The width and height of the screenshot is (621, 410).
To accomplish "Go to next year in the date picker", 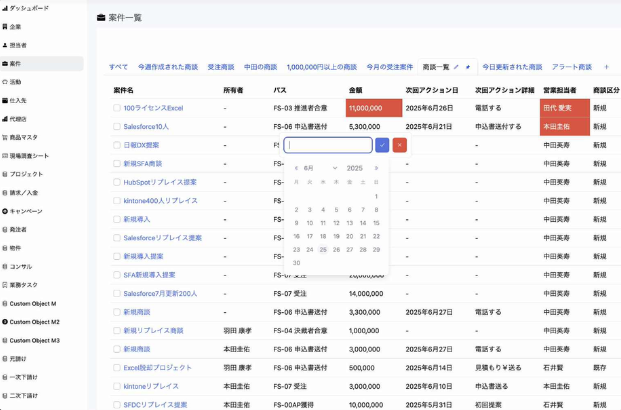I will tap(376, 168).
